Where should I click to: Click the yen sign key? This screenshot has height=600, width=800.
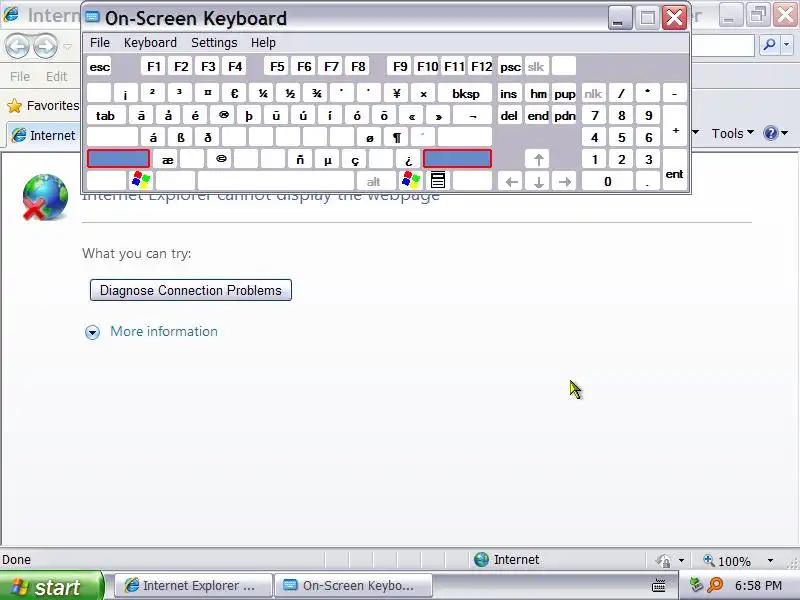click(x=396, y=93)
